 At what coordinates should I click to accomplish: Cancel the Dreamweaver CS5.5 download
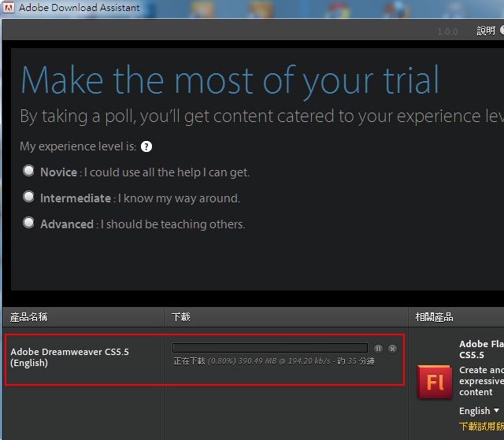392,349
